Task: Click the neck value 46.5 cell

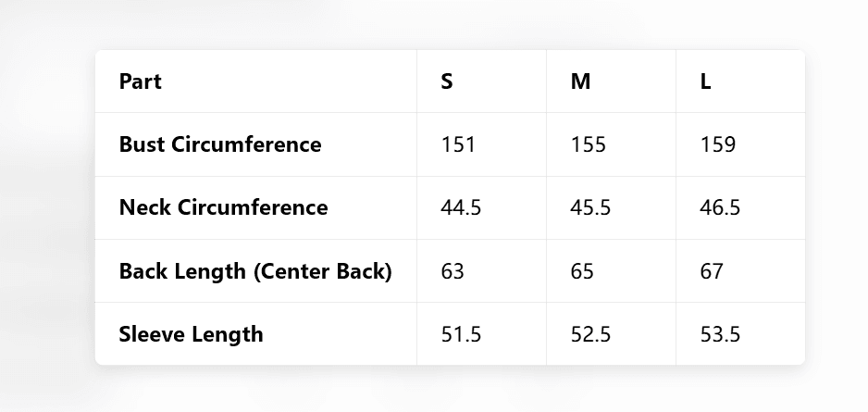Action: 720,207
